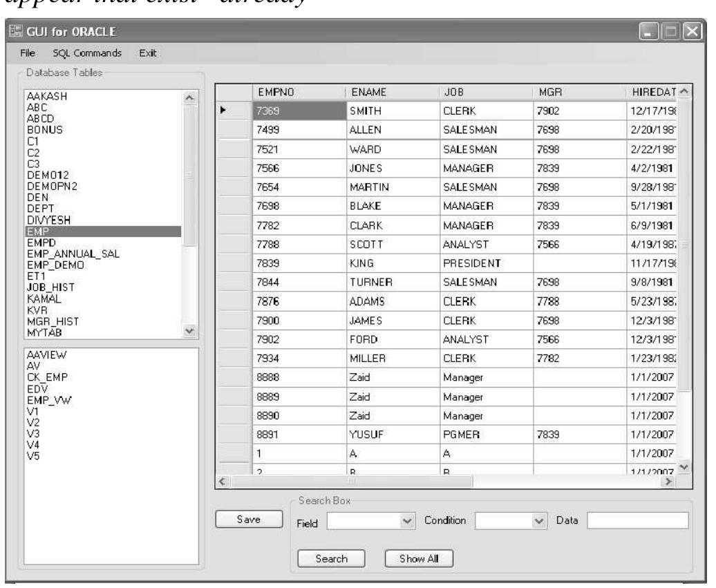
Task: Click the hire date 4/2/1981 cell
Action: (x=652, y=169)
